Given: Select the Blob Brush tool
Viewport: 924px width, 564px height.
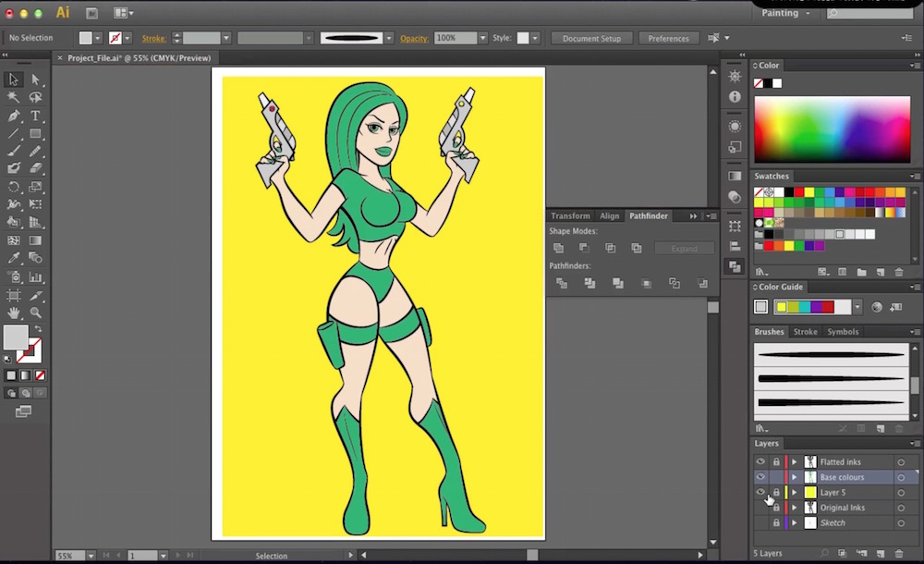Looking at the screenshot, I should [14, 168].
